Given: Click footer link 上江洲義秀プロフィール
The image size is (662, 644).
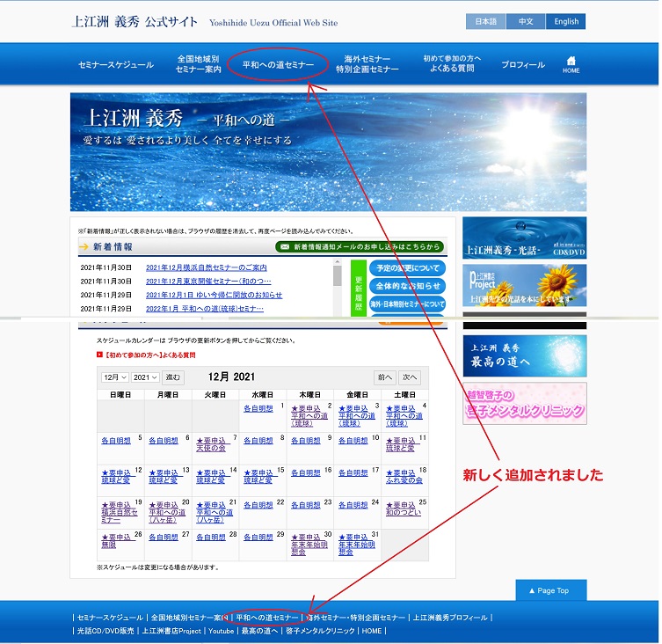Looking at the screenshot, I should (x=450, y=618).
